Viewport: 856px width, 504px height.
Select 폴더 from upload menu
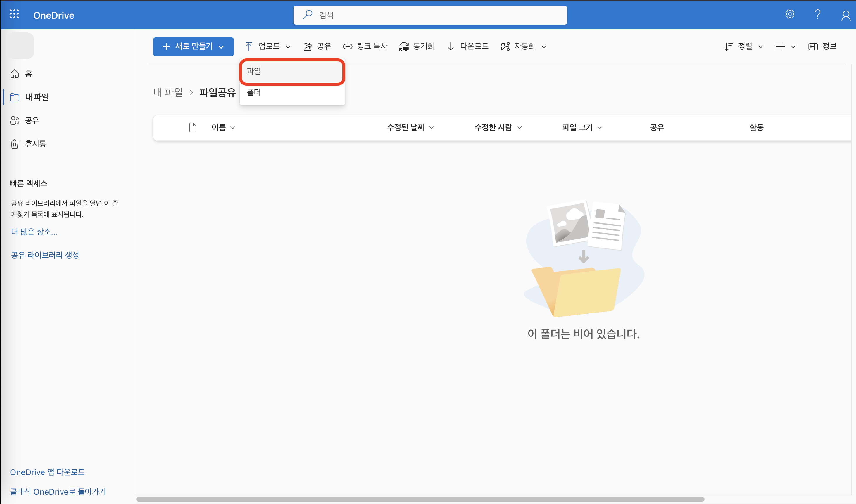[292, 92]
